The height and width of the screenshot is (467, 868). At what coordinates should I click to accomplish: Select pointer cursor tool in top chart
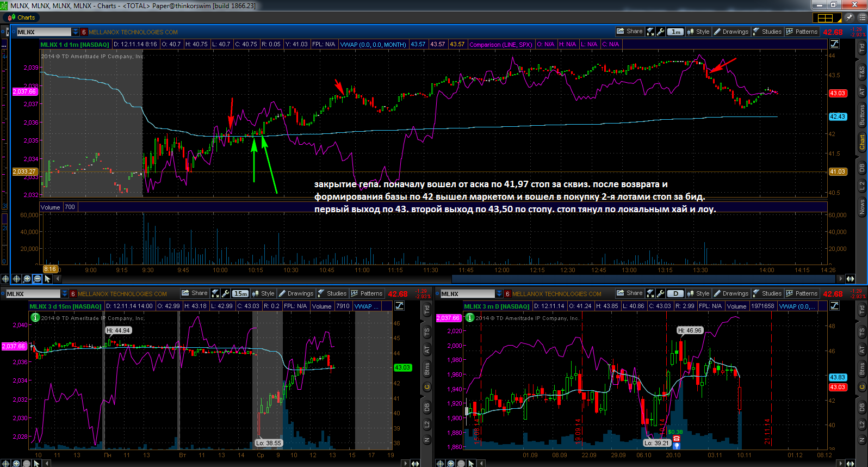[47, 279]
